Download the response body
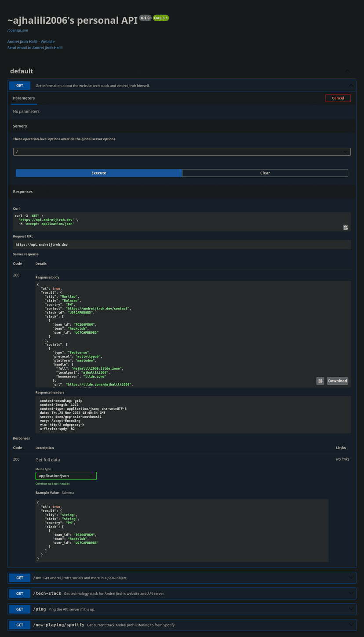The height and width of the screenshot is (637, 364). 337,381
